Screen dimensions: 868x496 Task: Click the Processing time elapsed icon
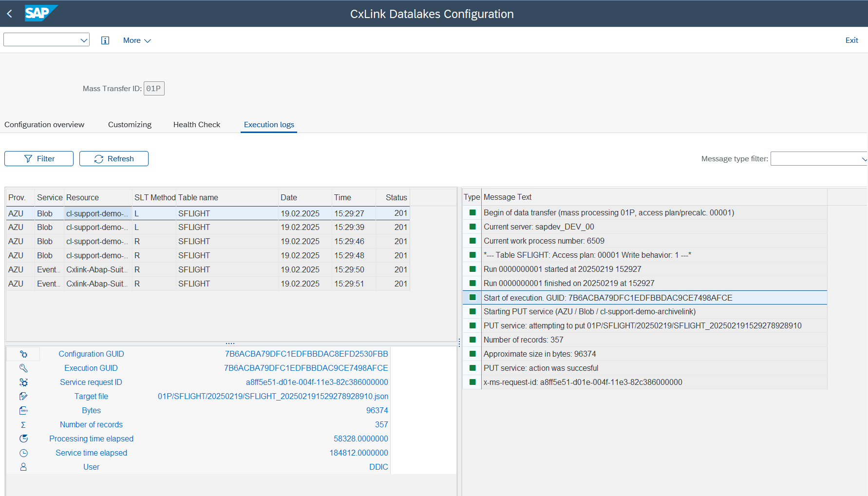click(x=23, y=439)
